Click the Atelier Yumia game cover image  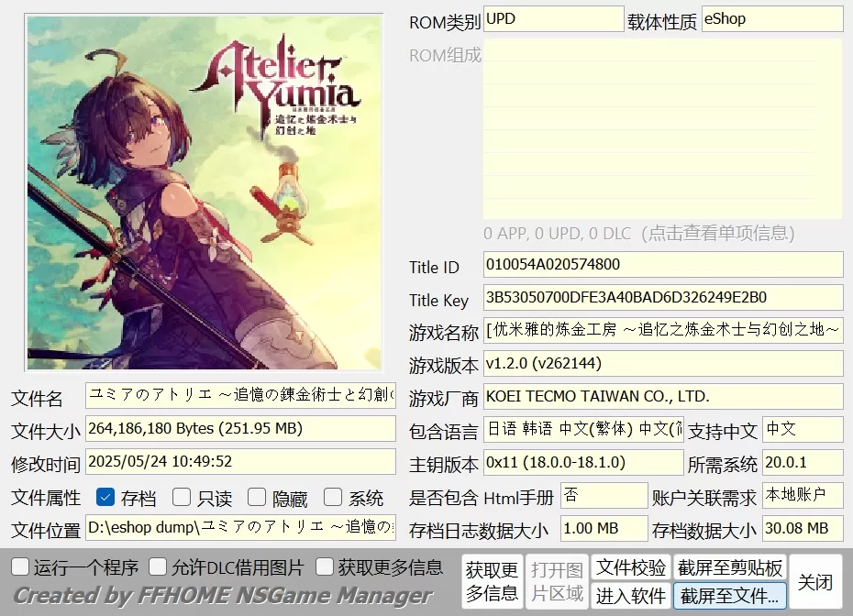[204, 192]
